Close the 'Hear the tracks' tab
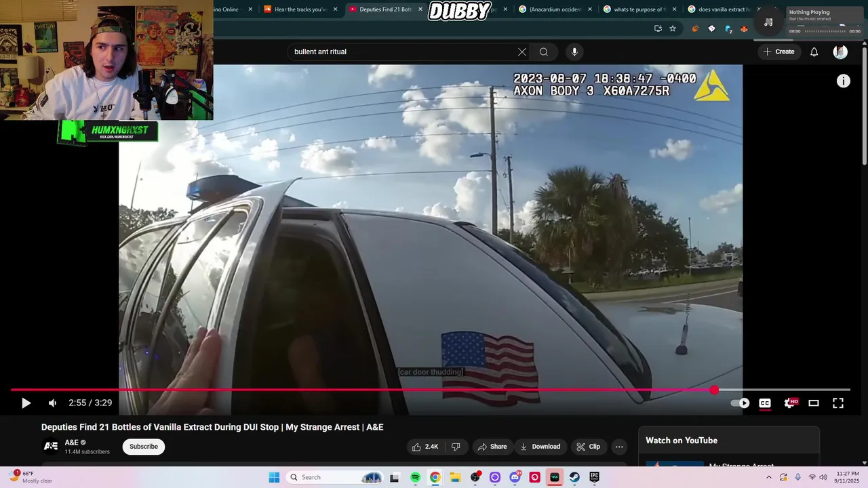This screenshot has width=868, height=488. pyautogui.click(x=335, y=9)
